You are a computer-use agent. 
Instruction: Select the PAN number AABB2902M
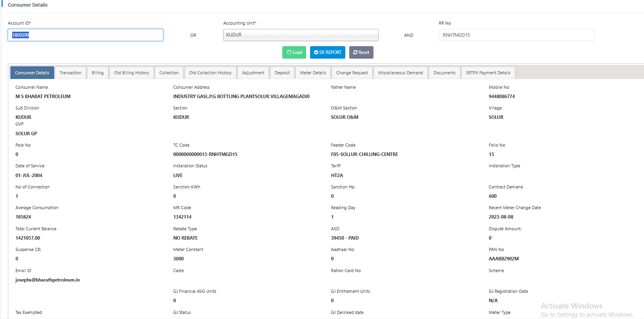[503, 259]
